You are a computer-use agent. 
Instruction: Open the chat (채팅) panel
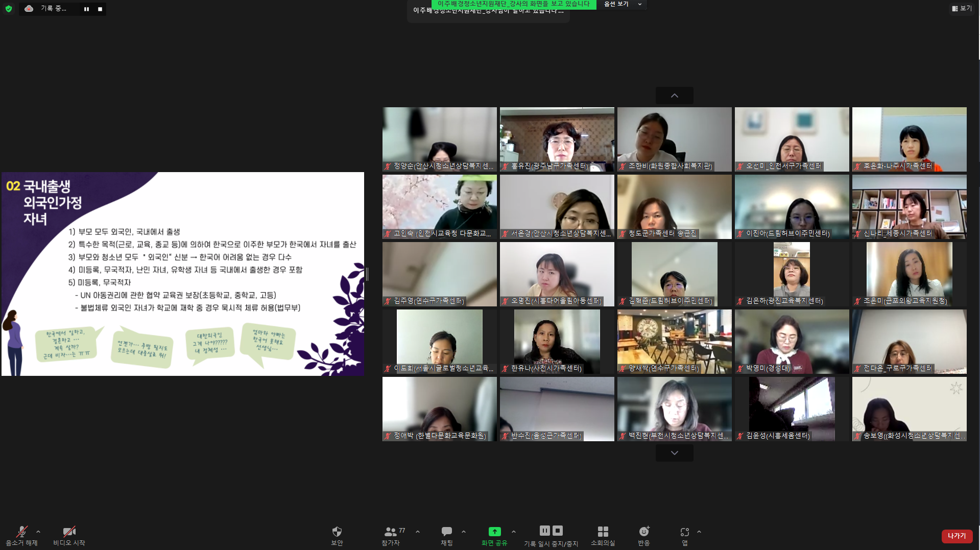click(446, 532)
